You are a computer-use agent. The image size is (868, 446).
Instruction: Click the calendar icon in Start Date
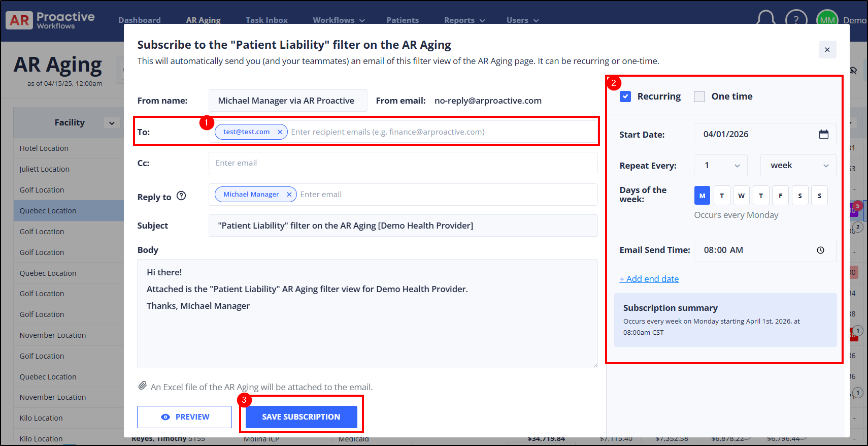tap(823, 134)
